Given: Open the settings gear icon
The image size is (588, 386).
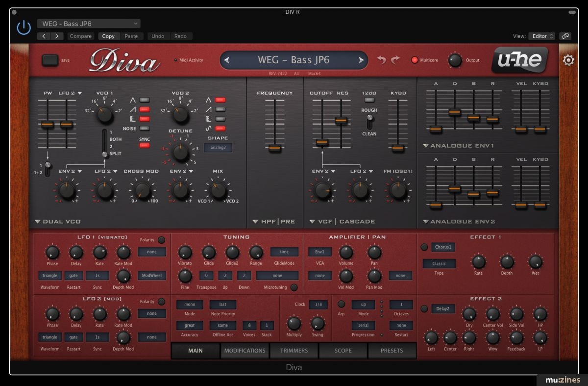Looking at the screenshot, I should coord(568,60).
